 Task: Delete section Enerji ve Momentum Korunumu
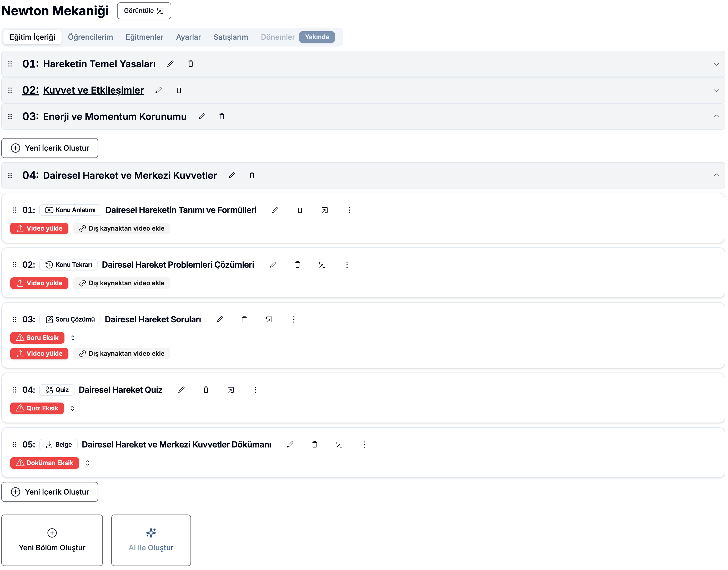(x=222, y=116)
